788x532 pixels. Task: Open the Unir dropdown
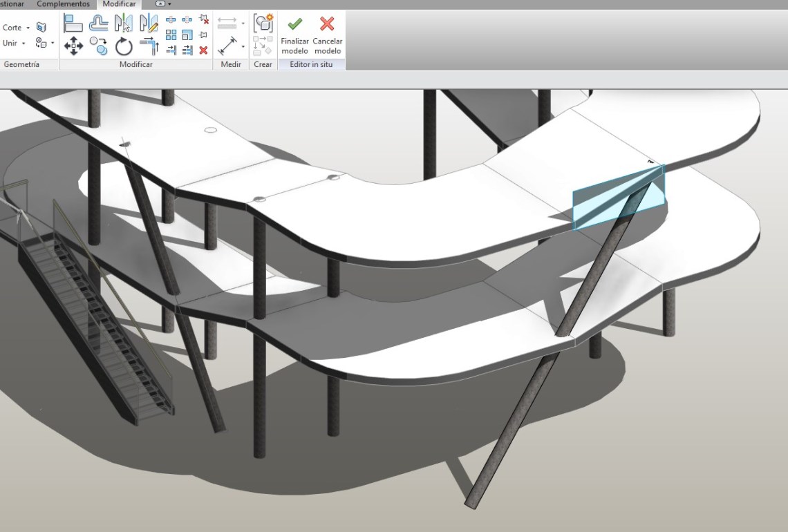(x=14, y=43)
